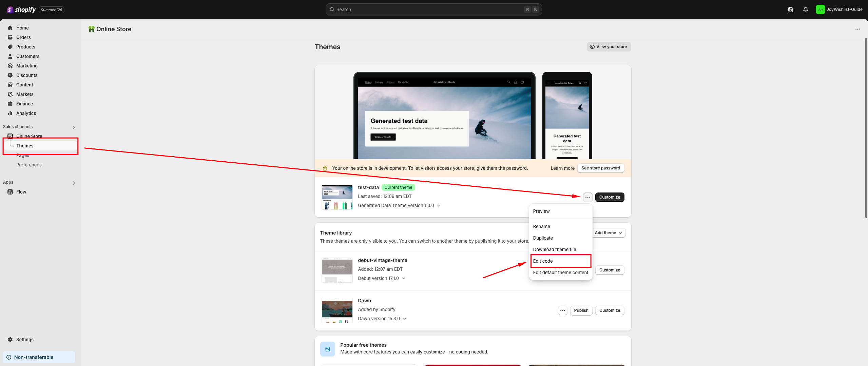
Task: Open the page options three-dot icon at top right
Action: pyautogui.click(x=857, y=29)
